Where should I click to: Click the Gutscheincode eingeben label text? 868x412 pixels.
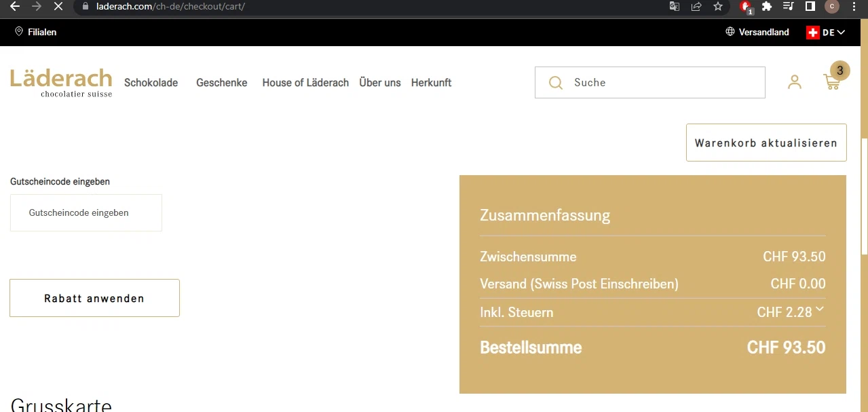[x=60, y=181]
